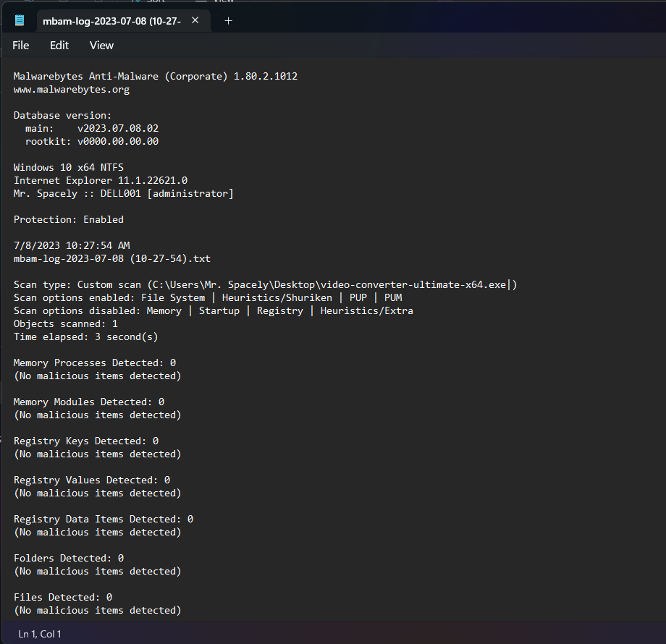
Task: Click the Folders Detected: 0 line
Action: click(68, 558)
